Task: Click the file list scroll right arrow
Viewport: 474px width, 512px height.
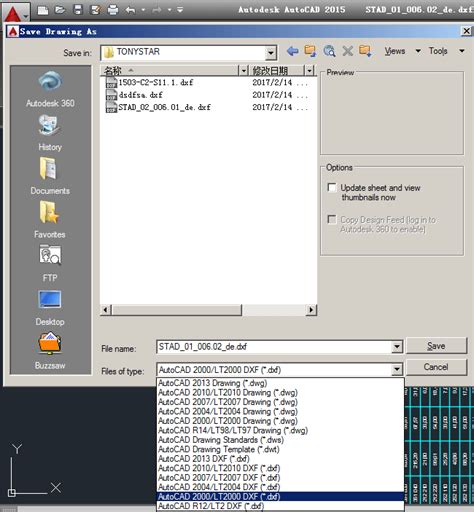Action: point(311,310)
